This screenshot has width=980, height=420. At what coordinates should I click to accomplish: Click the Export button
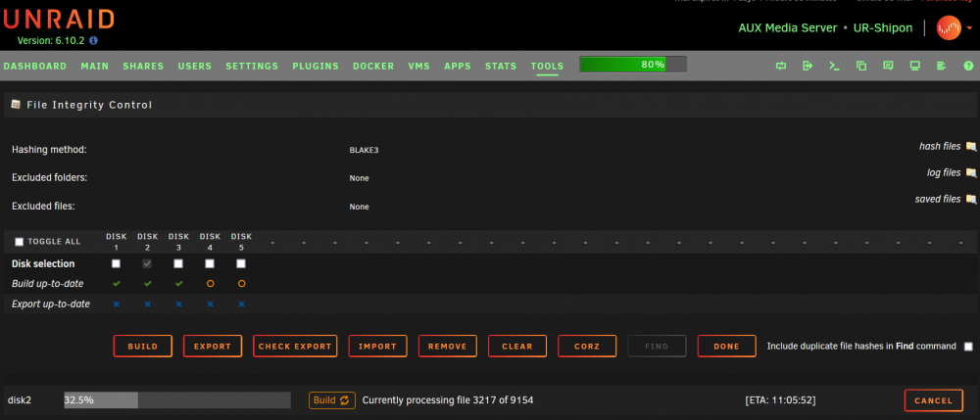213,347
